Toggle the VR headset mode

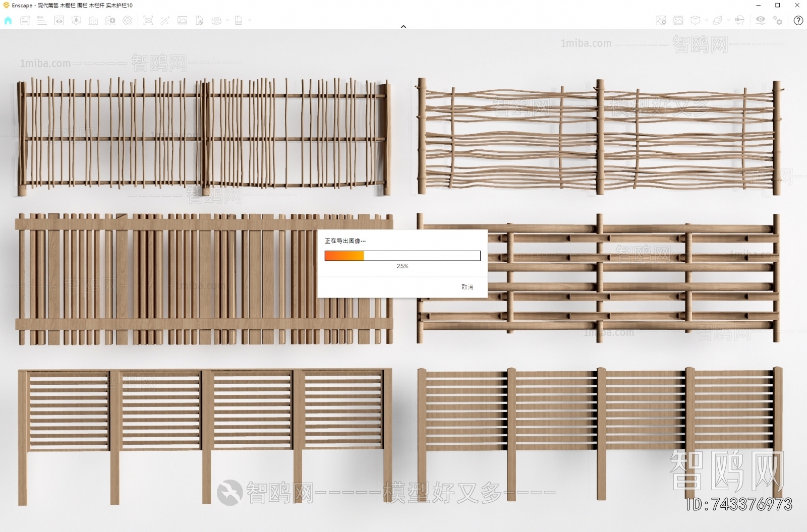tap(739, 21)
